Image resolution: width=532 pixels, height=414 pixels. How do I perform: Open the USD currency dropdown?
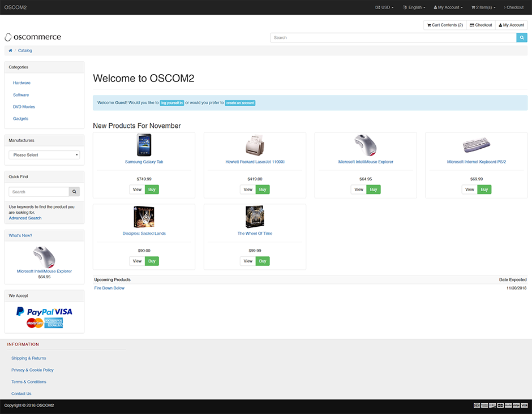click(384, 7)
